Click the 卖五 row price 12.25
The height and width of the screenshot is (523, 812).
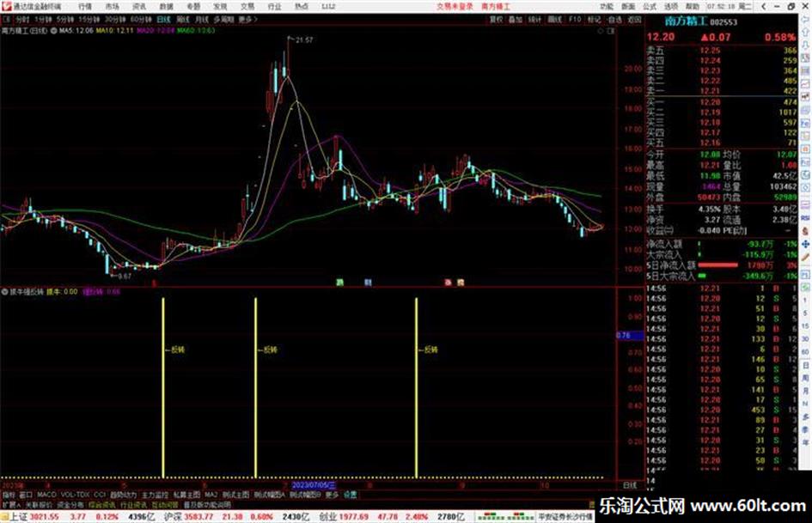(710, 51)
